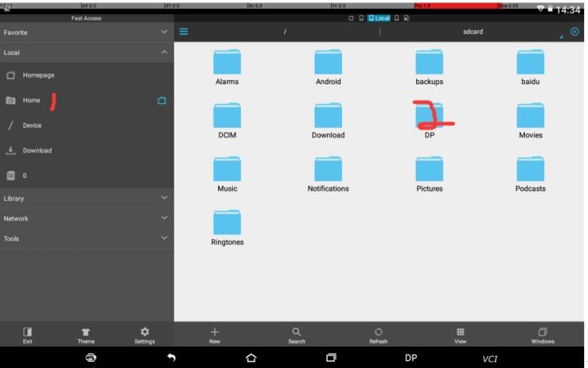
Task: Change the View grid layout
Action: [461, 335]
